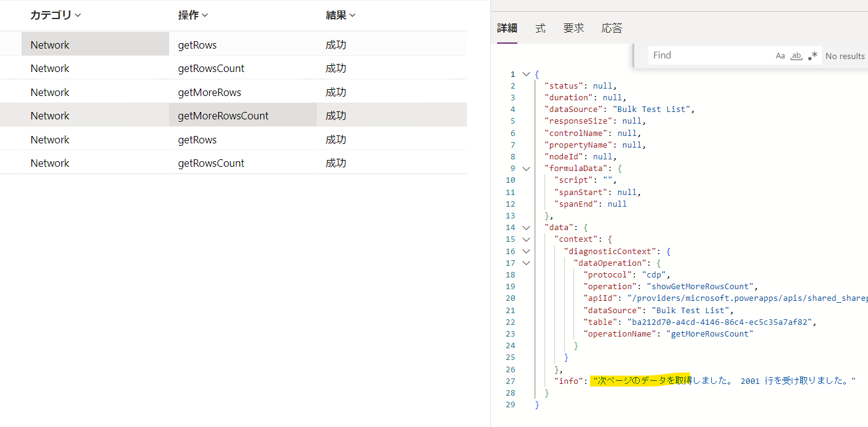The width and height of the screenshot is (868, 427).
Task: Click line number 27 in the gutter
Action: [x=510, y=381]
